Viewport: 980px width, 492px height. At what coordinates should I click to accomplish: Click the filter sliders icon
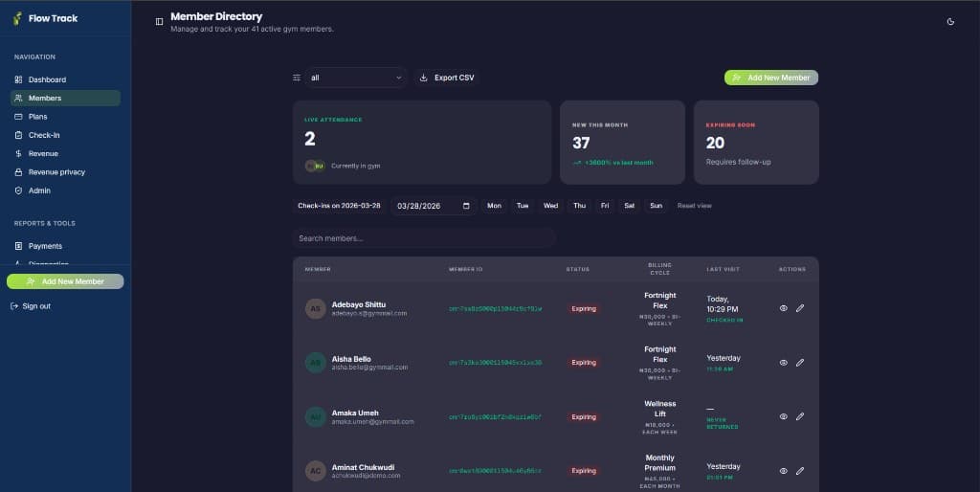(x=297, y=78)
